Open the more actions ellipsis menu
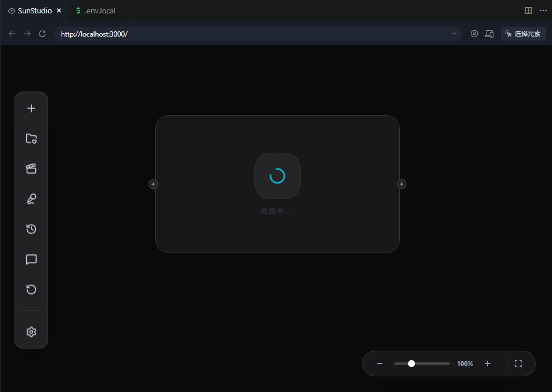Image resolution: width=552 pixels, height=392 pixels. pos(543,10)
